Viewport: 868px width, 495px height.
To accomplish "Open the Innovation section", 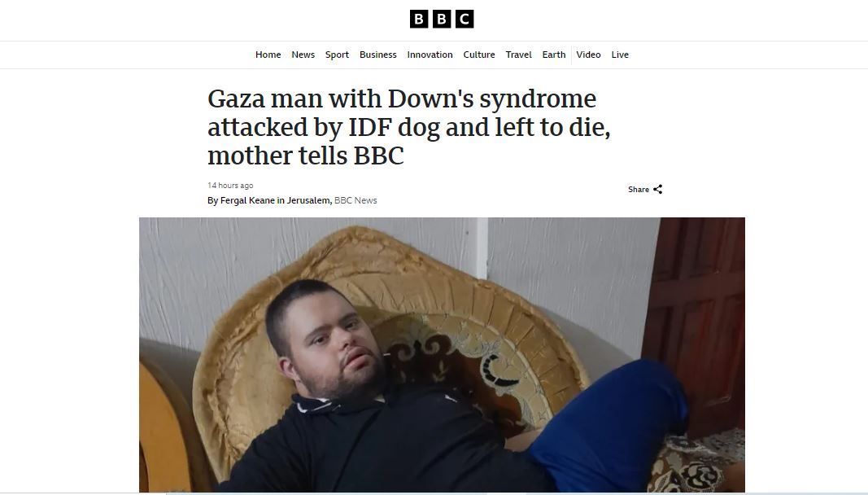I will (x=430, y=55).
